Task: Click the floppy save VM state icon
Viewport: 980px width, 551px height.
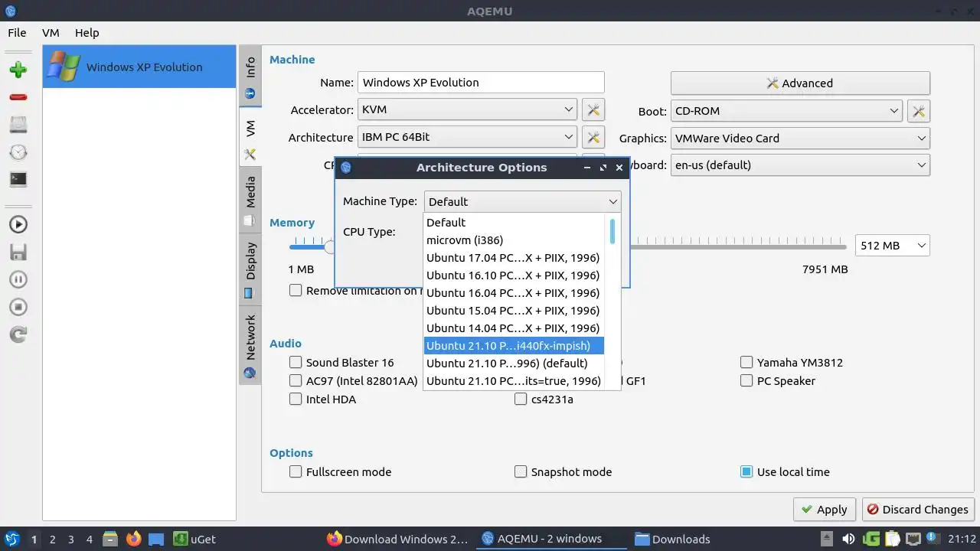Action: (18, 252)
